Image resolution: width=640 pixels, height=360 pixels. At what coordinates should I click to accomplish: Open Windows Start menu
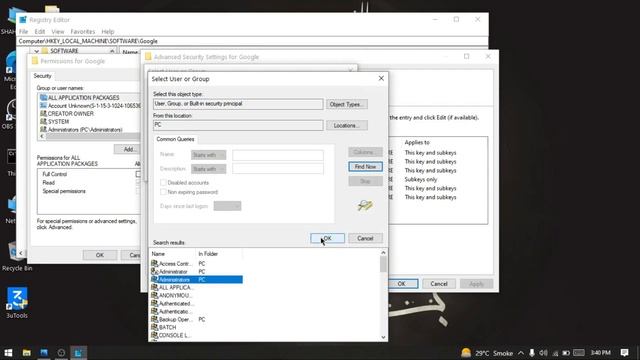[8, 353]
